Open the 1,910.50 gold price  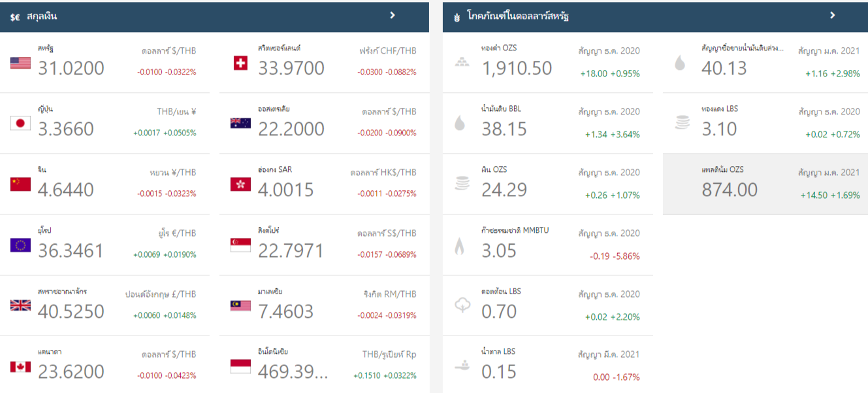(x=517, y=68)
